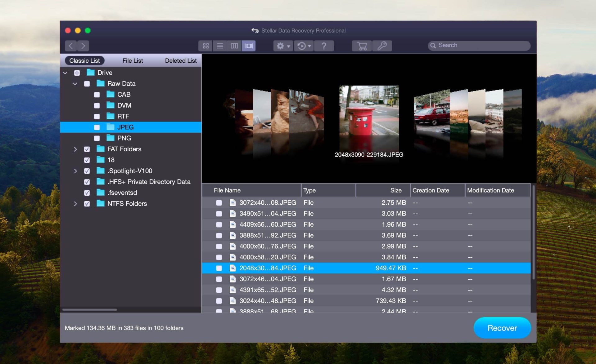Check the JPEG folder checkbox
Viewport: 596px width, 364px height.
point(96,127)
